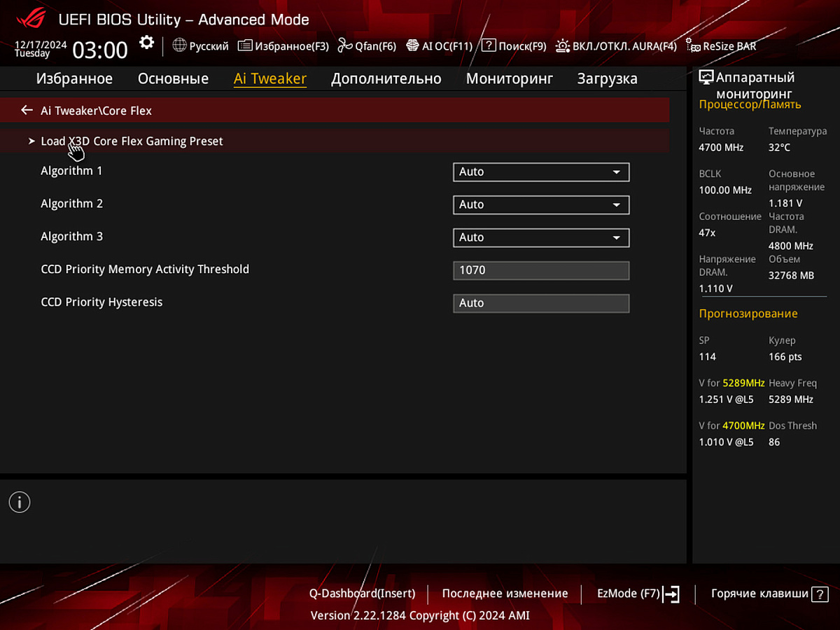Screen dimensions: 840x630
Task: Click the back arrow in Core Flex breadcrumb
Action: (27, 110)
